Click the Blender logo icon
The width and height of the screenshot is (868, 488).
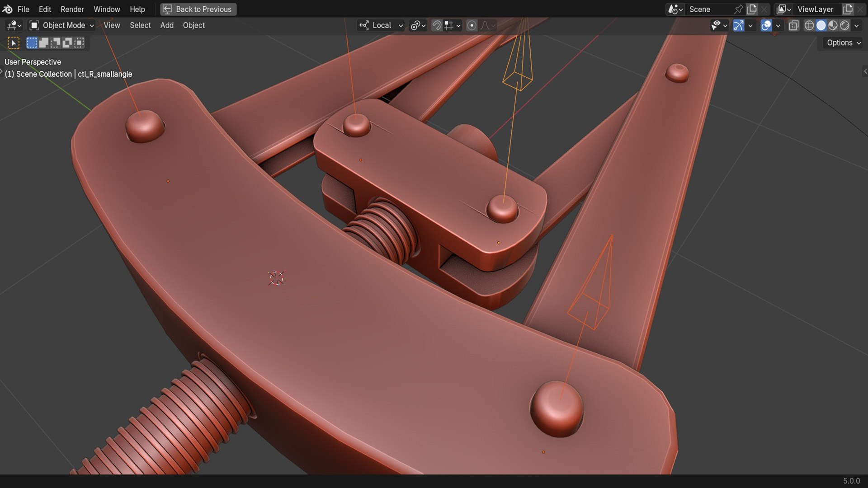click(x=8, y=9)
